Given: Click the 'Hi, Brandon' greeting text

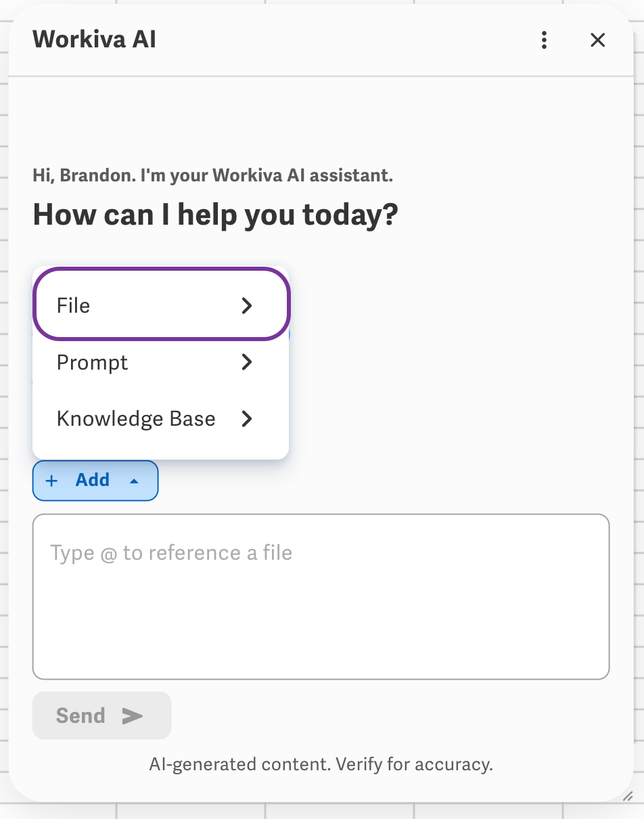Looking at the screenshot, I should (x=212, y=176).
